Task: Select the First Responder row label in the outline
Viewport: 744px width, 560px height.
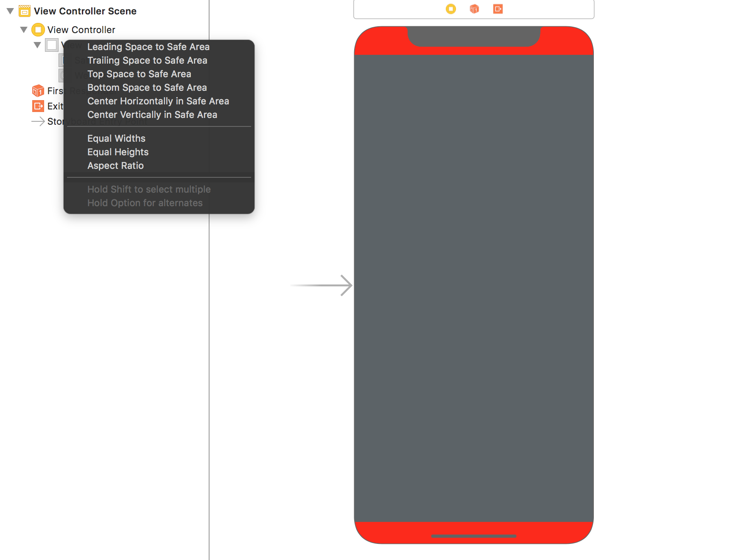Action: [x=55, y=91]
